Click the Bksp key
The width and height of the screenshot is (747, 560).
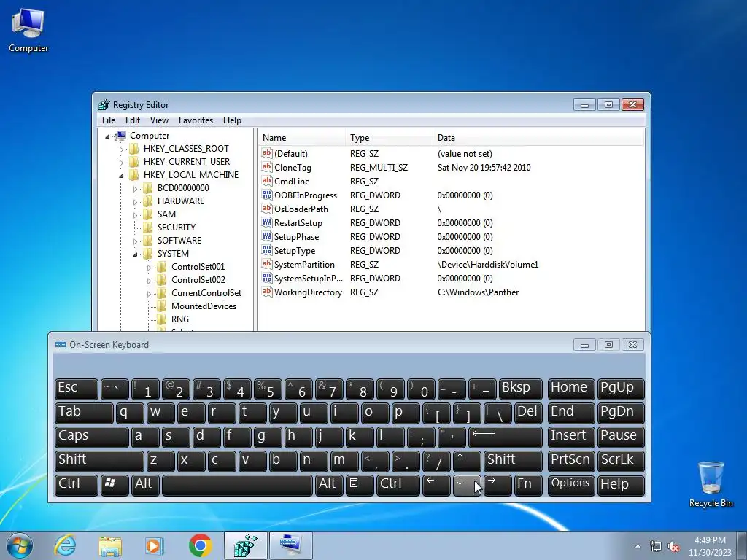(x=520, y=389)
